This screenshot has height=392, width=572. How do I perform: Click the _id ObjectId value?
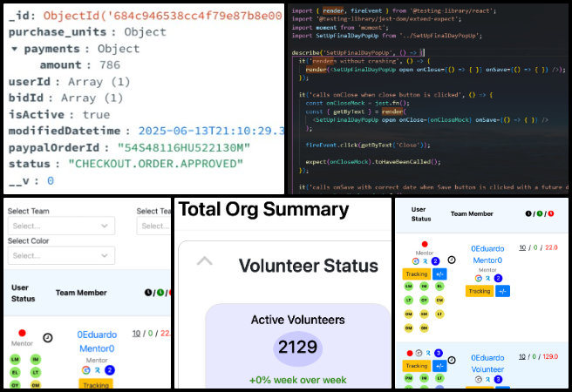pos(163,16)
